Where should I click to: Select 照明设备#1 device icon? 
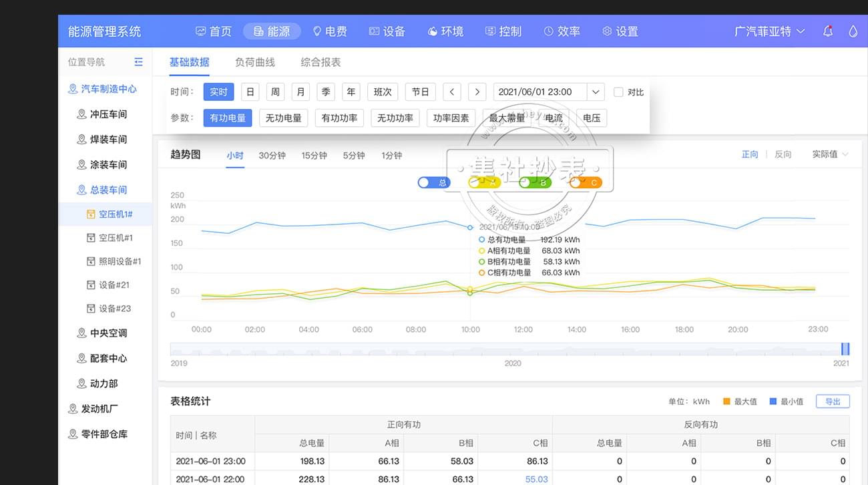pos(91,261)
